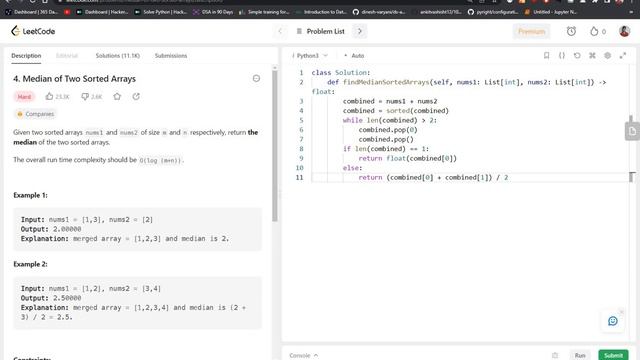The height and width of the screenshot is (360, 640).
Task: Click line number 3 in gutter
Action: click(x=301, y=101)
